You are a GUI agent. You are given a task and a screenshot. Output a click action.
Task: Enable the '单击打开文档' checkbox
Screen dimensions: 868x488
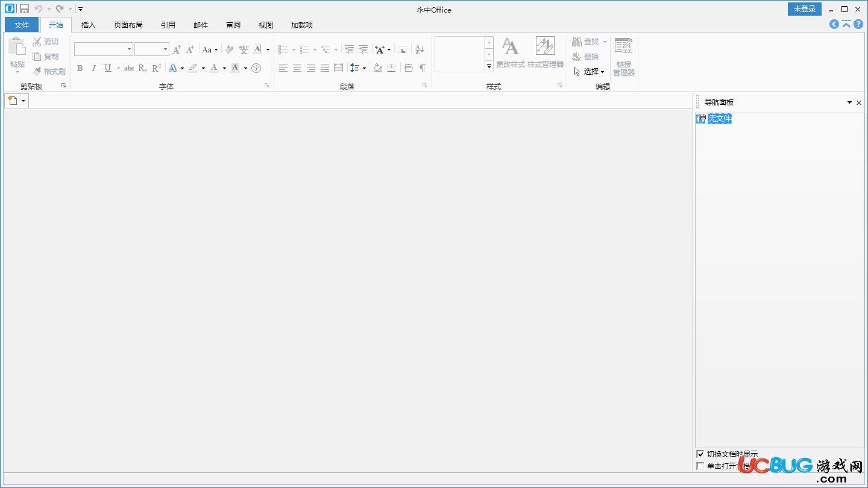700,466
